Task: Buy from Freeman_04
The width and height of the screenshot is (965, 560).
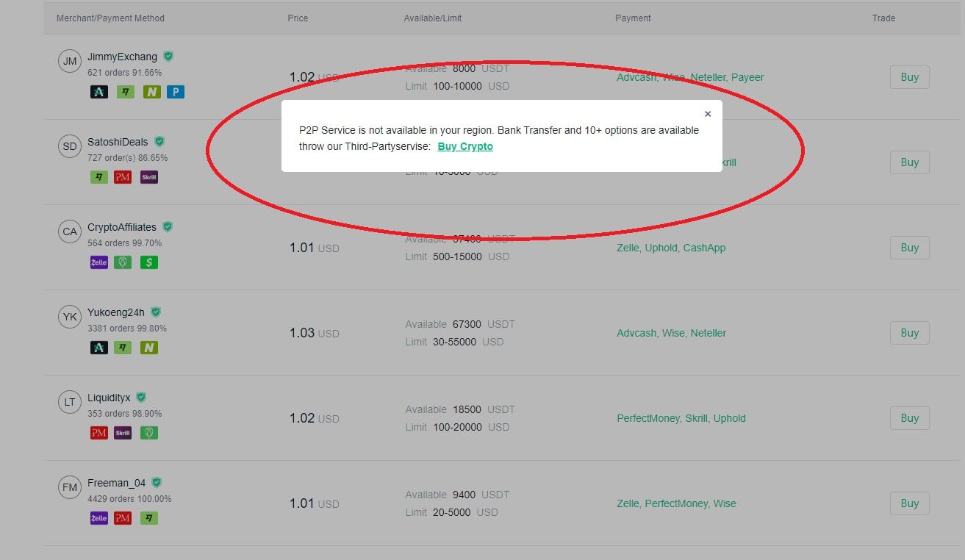Action: (x=910, y=503)
